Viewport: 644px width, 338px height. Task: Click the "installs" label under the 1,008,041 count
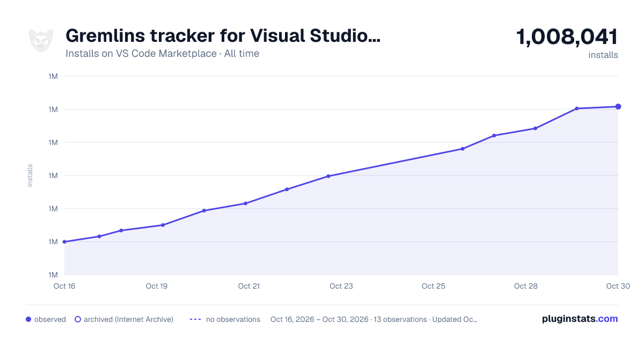pos(603,55)
